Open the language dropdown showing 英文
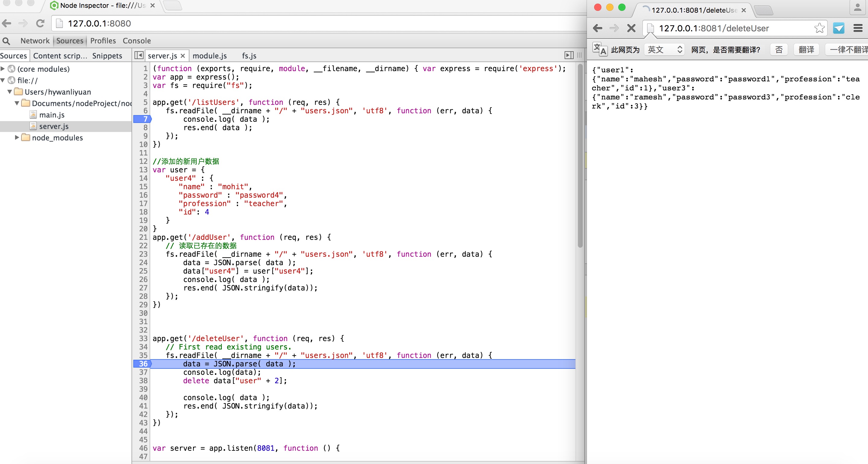 664,49
